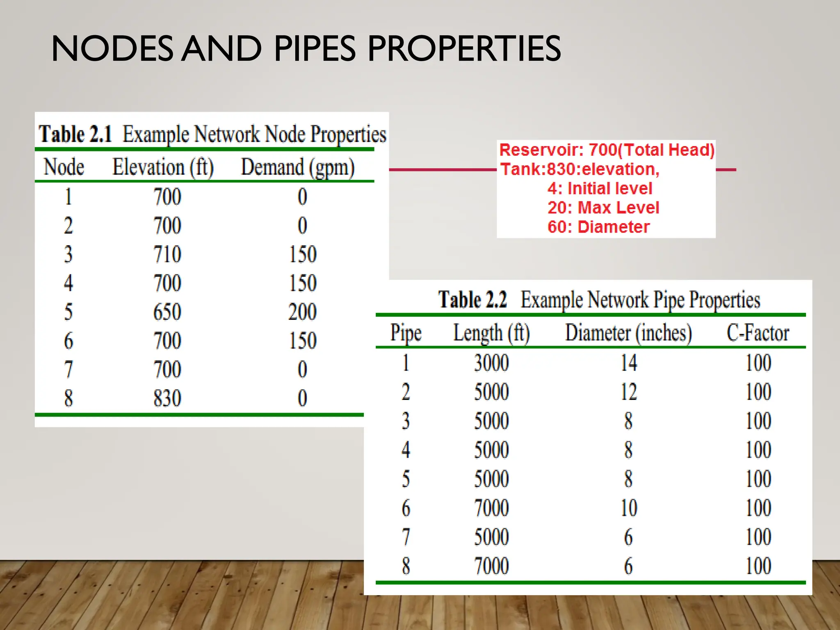Click the red '20: Max Level' line
840x630 pixels.
coord(603,208)
